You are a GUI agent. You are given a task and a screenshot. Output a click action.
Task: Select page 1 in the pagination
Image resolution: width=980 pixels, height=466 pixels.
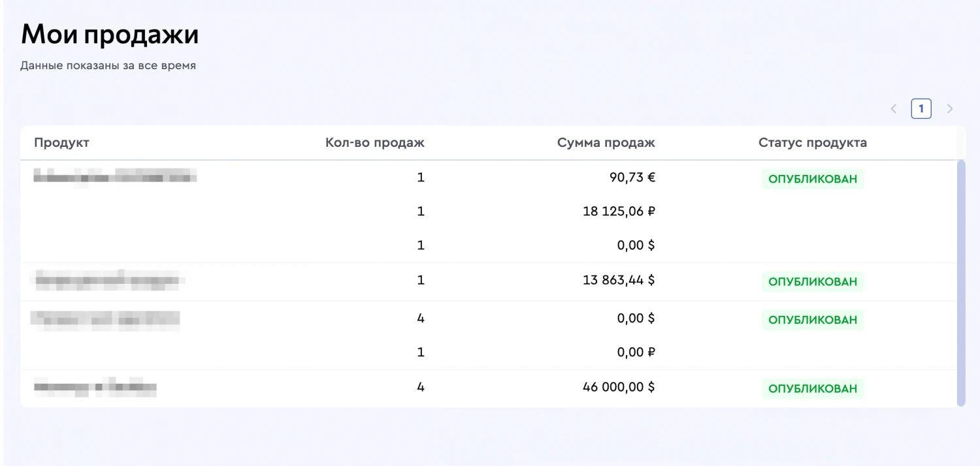click(921, 109)
